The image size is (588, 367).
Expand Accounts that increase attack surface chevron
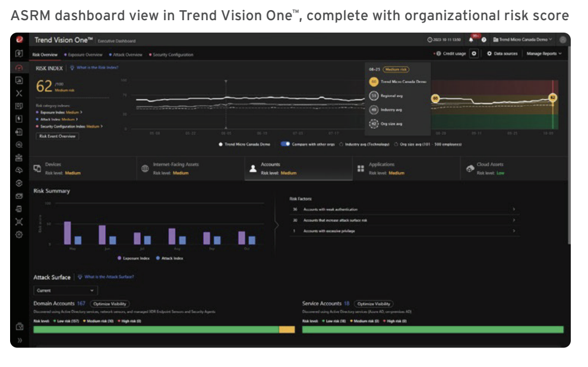pyautogui.click(x=514, y=220)
